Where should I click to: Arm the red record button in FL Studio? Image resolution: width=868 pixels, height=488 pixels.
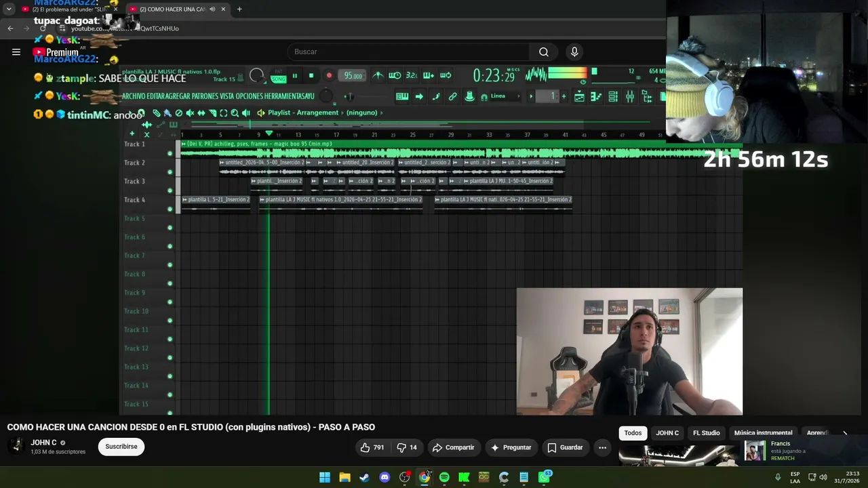(x=329, y=76)
